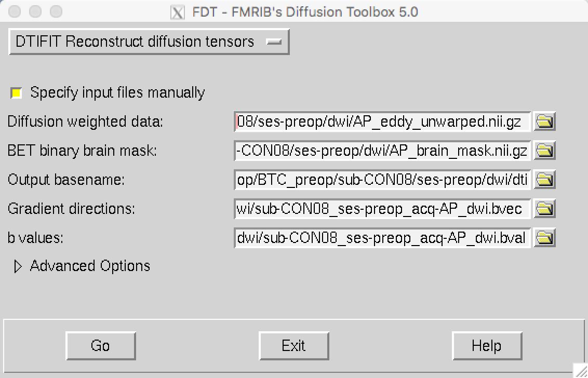This screenshot has width=588, height=378.
Task: Click window resize grip at bottom corner
Action: [581, 371]
